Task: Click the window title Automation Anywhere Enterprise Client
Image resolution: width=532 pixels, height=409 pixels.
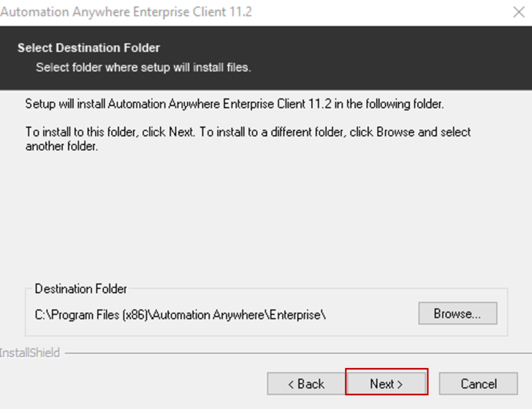Action: click(126, 12)
